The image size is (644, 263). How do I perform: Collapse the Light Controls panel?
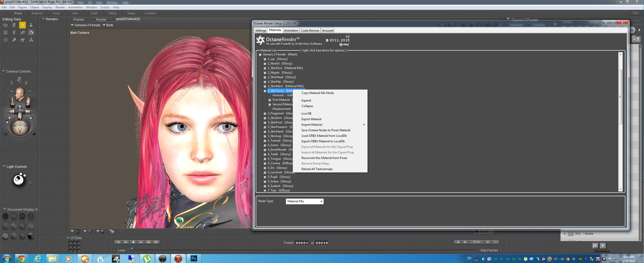pyautogui.click(x=4, y=167)
